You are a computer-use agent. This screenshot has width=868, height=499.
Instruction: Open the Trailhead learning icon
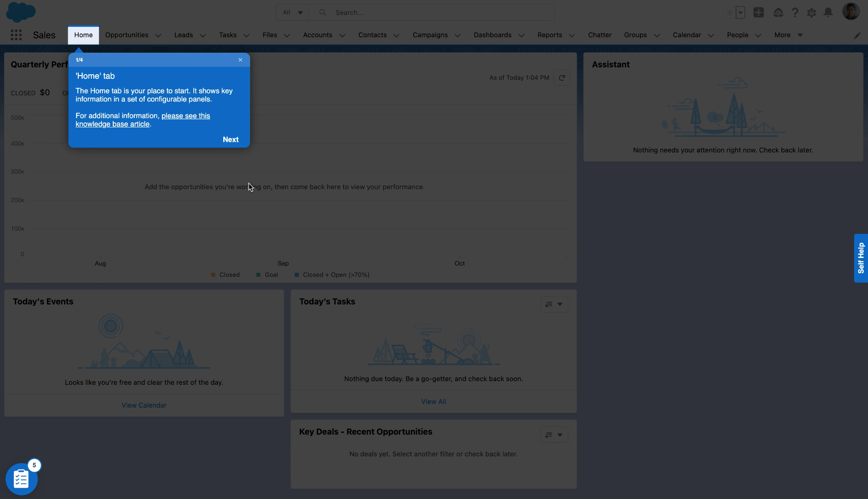[778, 13]
